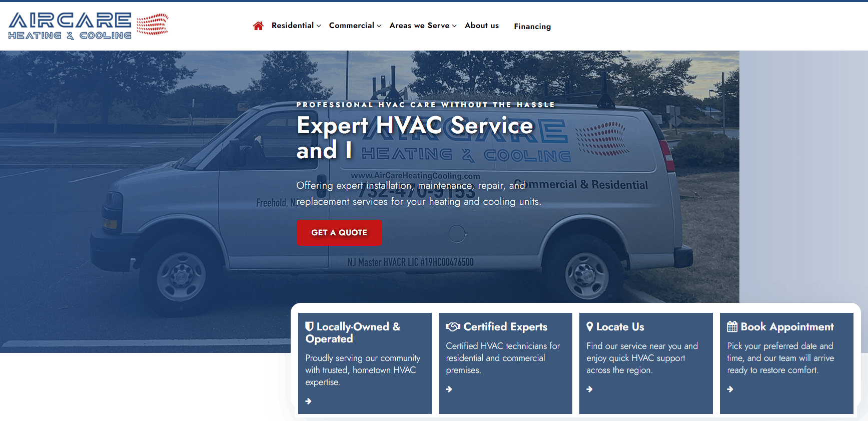Click the 'Offering expert installation' hero paragraph
The height and width of the screenshot is (421, 868).
point(419,193)
